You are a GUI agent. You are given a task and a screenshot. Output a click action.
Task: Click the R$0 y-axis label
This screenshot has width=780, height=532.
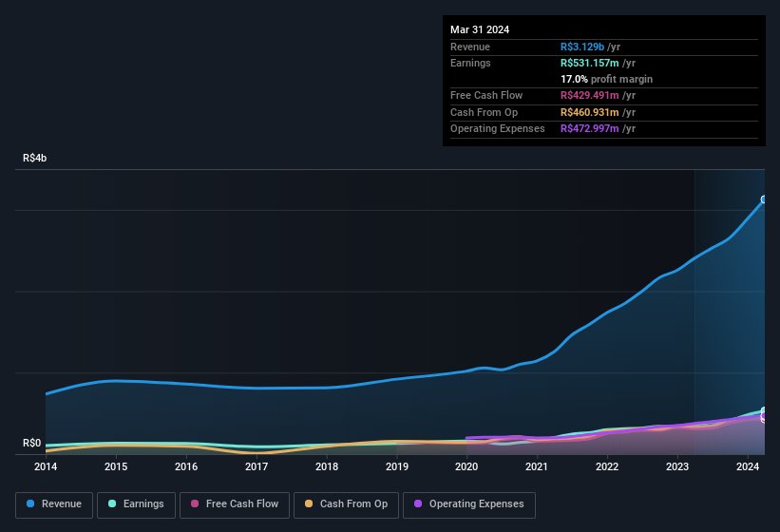pos(32,443)
